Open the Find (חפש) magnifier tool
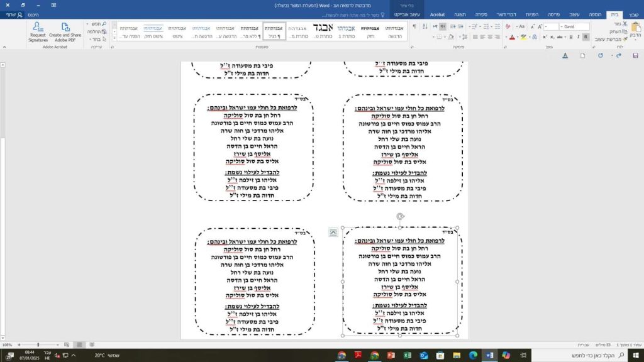The image size is (644, 362). (x=104, y=24)
